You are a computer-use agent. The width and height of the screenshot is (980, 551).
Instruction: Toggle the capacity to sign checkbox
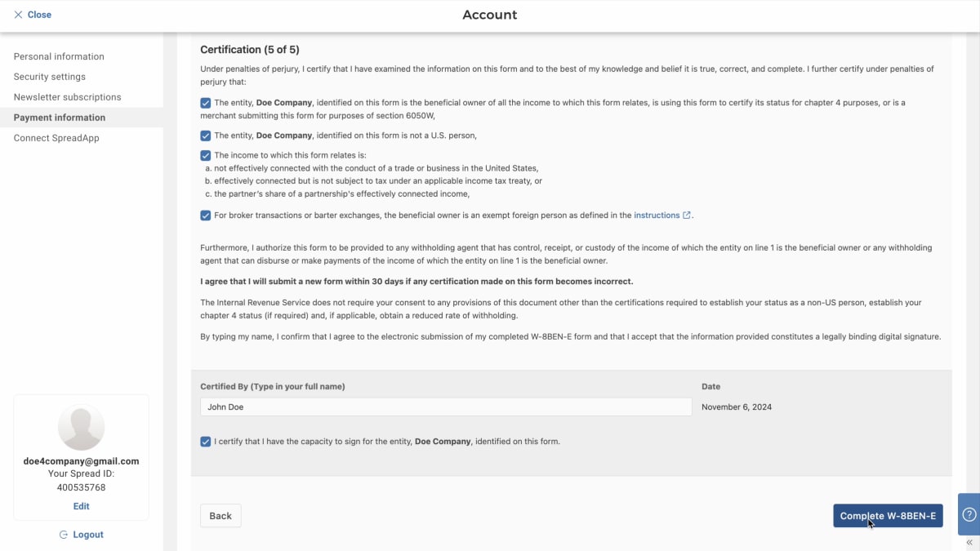click(x=206, y=442)
